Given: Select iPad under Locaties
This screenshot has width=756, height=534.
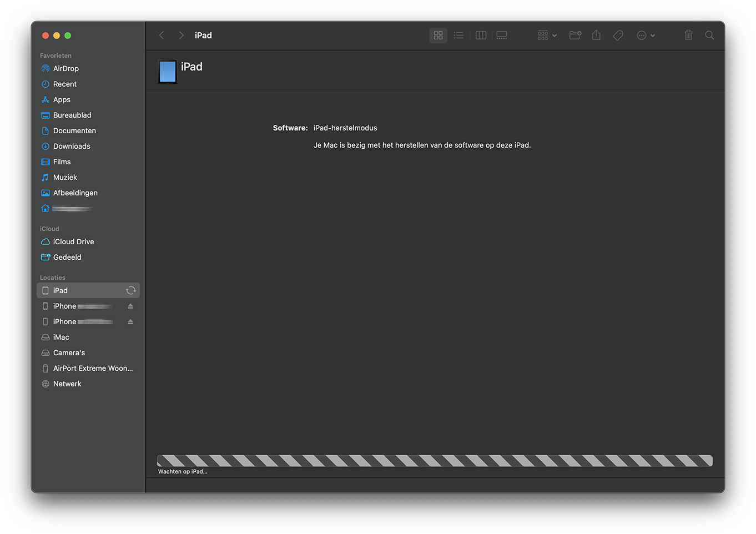Looking at the screenshot, I should 88,290.
